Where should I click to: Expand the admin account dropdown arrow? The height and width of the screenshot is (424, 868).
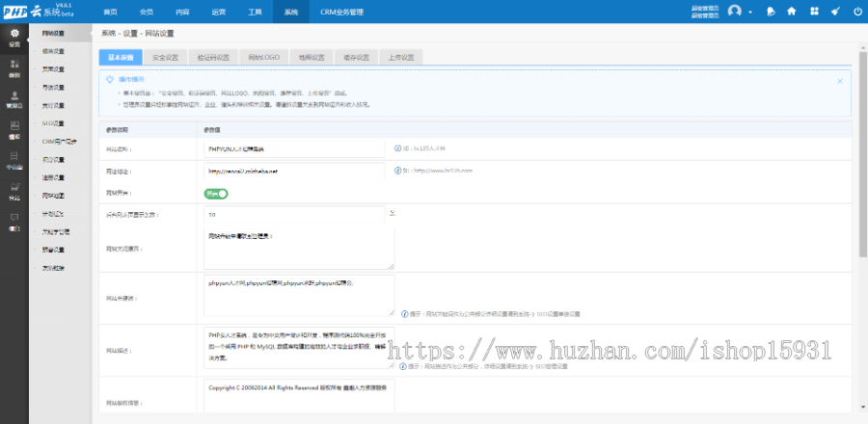751,12
